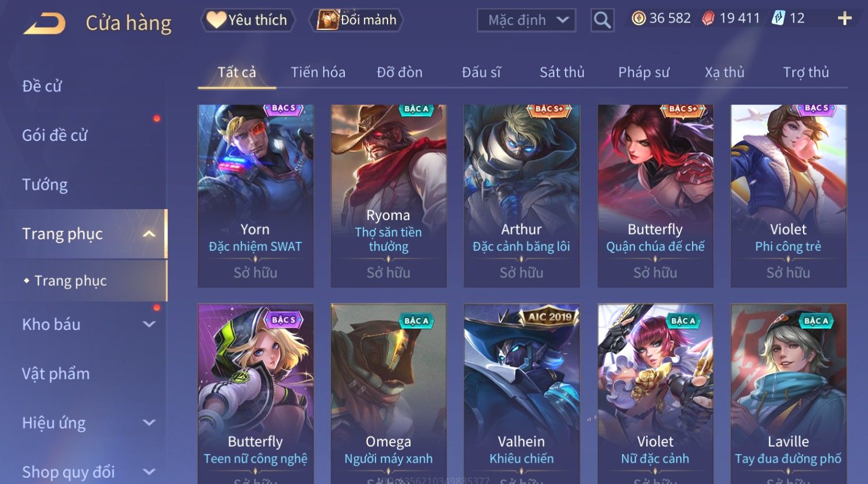Select Yorn Đặc nhiệm SWAT skin card

(255, 196)
